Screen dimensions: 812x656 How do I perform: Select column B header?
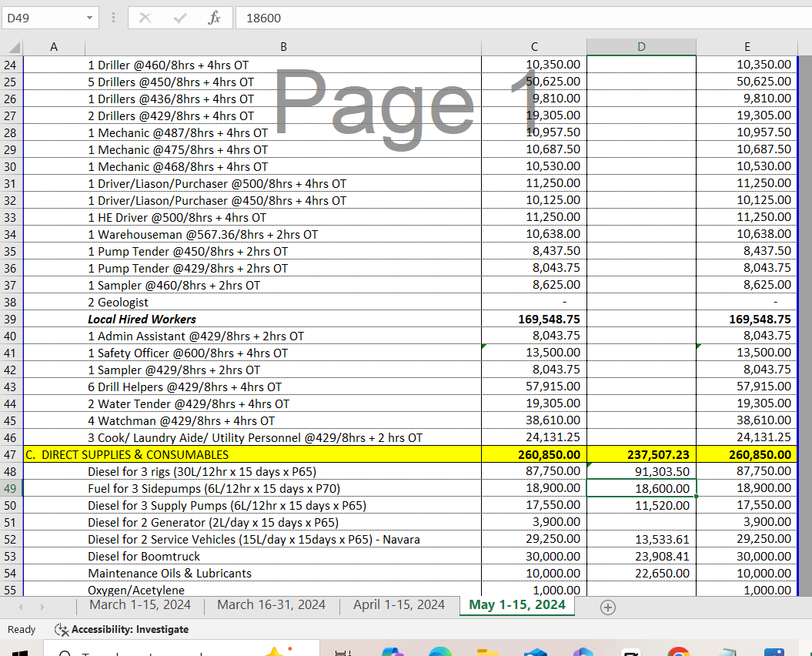283,47
